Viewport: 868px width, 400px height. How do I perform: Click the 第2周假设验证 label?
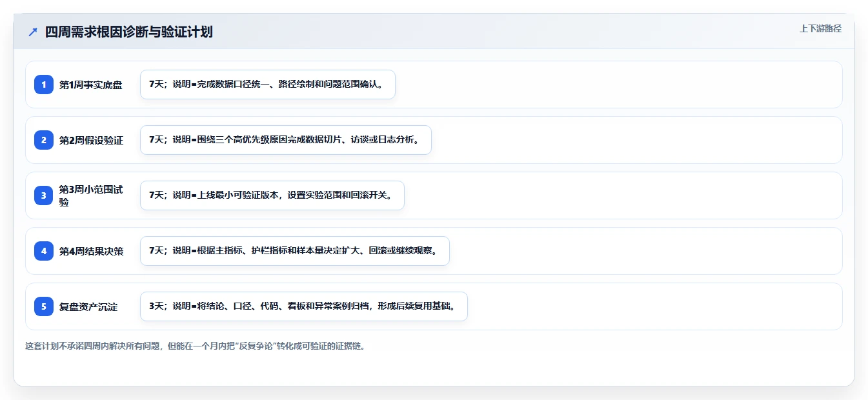(x=92, y=140)
